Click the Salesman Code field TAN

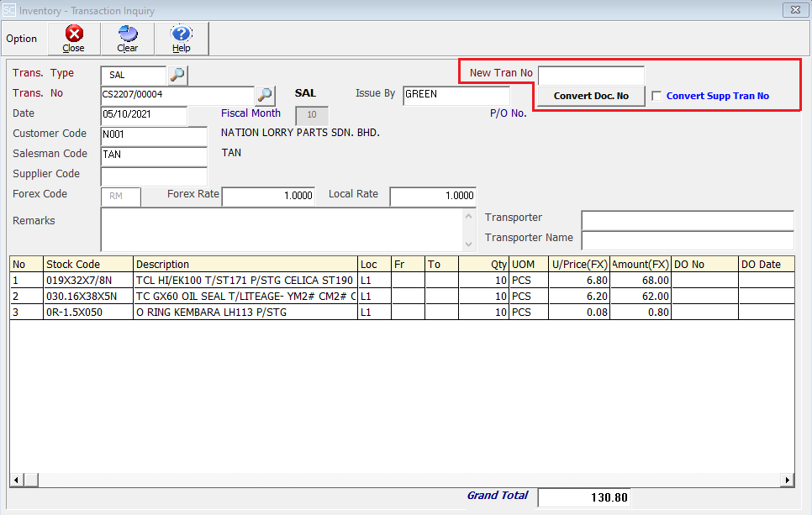154,155
